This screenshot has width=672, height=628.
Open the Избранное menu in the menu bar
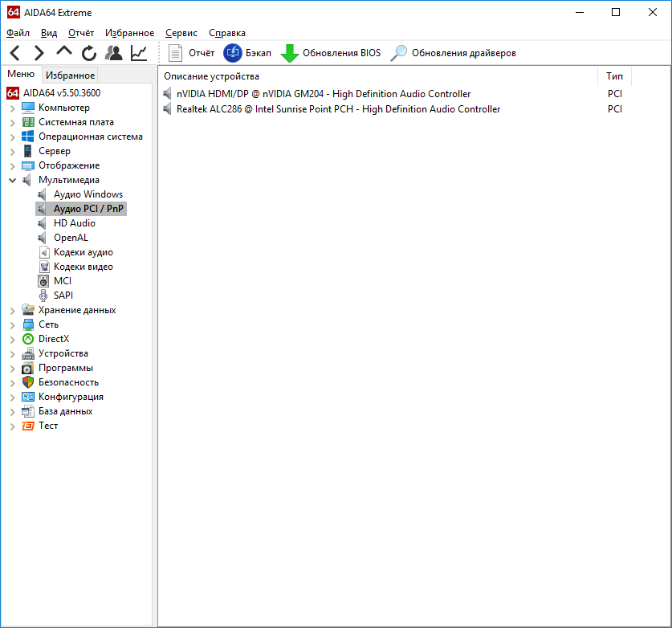(129, 33)
